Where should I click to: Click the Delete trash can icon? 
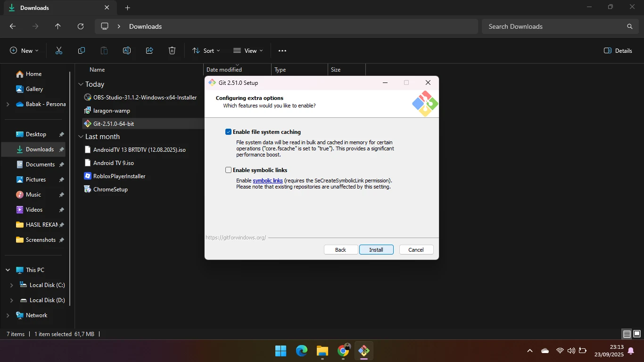pyautogui.click(x=172, y=50)
